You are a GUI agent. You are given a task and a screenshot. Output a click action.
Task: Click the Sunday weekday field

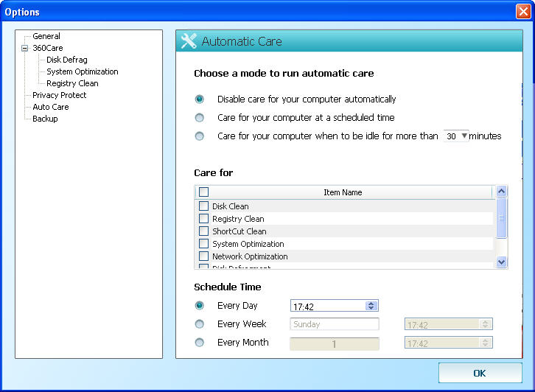tap(335, 324)
